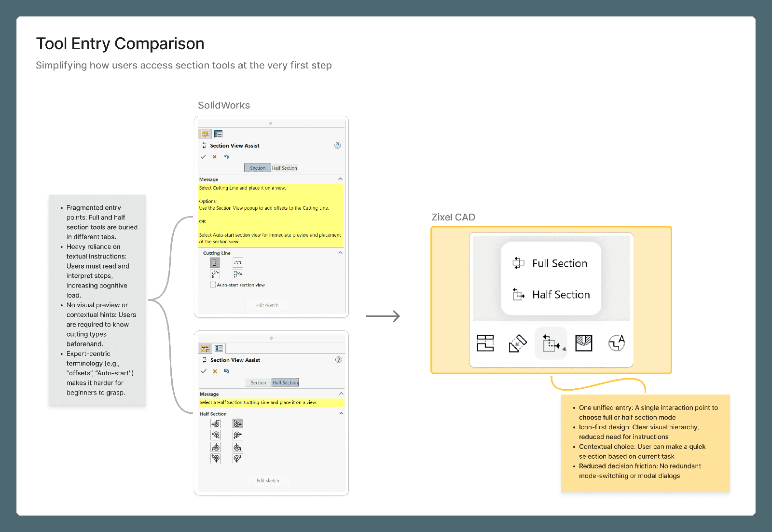
Task: Select the fourth-row left half section icon
Action: (216, 458)
